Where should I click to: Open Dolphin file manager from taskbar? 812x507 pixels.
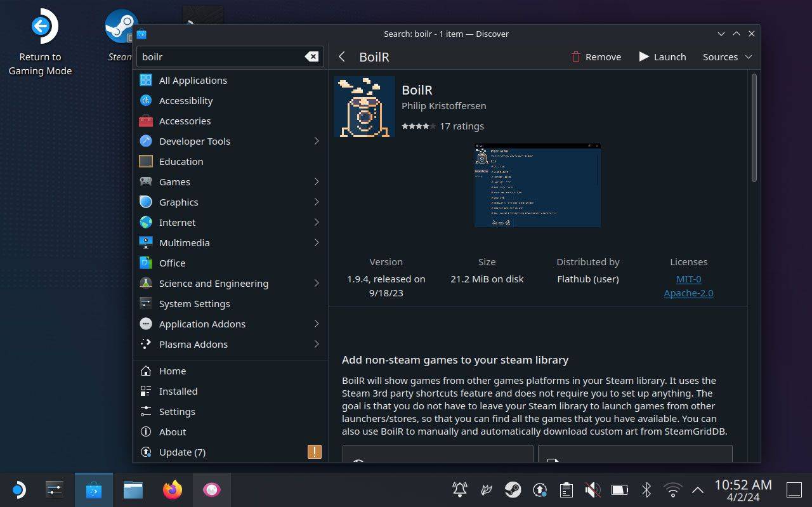133,489
